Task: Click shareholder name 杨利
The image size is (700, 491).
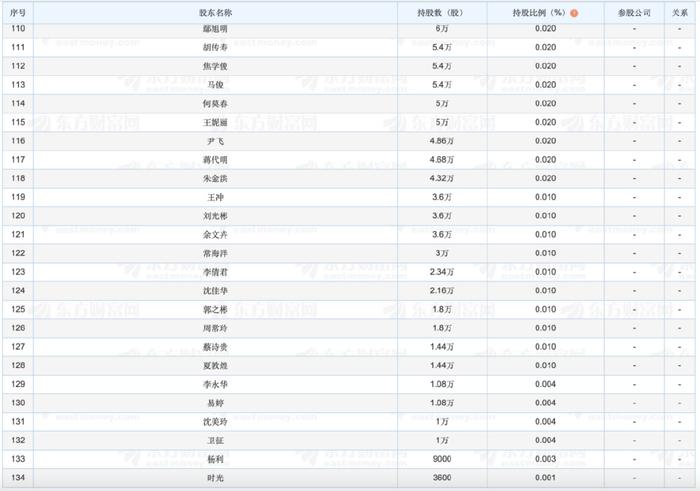Action: pyautogui.click(x=215, y=459)
